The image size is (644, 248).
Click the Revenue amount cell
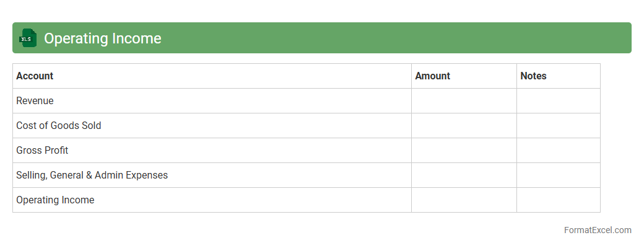click(x=464, y=100)
